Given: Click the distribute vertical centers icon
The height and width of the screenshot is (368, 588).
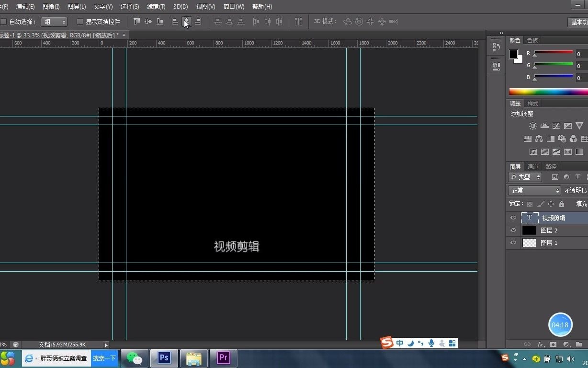Looking at the screenshot, I should coord(228,22).
